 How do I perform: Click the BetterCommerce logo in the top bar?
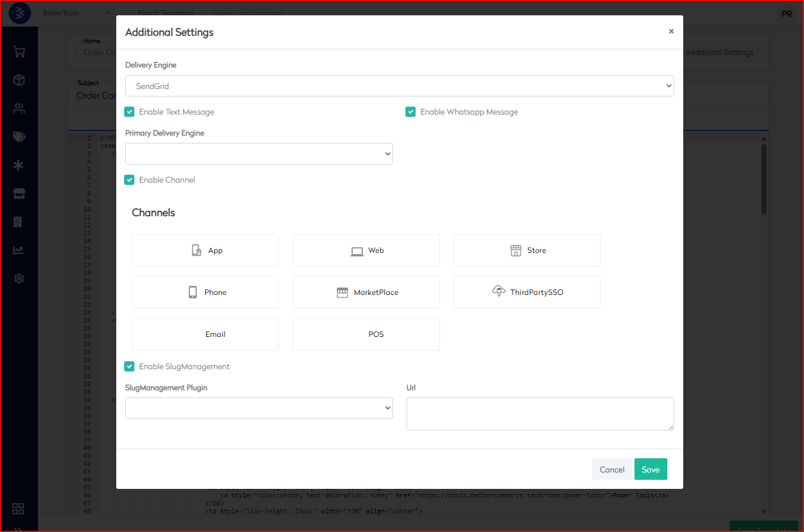pyautogui.click(x=19, y=13)
